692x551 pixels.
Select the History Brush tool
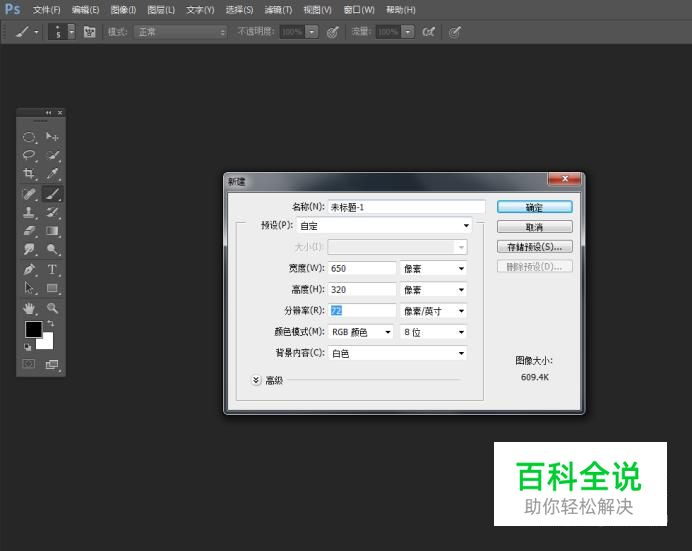(x=52, y=212)
